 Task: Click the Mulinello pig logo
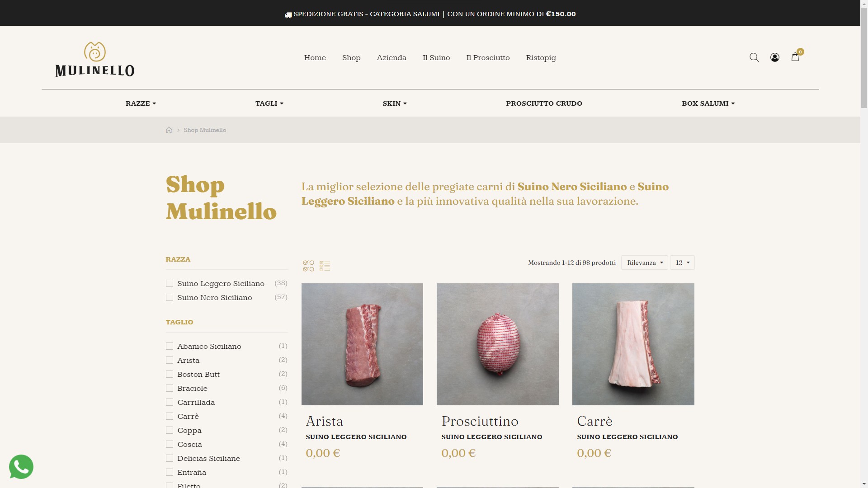pos(94,59)
